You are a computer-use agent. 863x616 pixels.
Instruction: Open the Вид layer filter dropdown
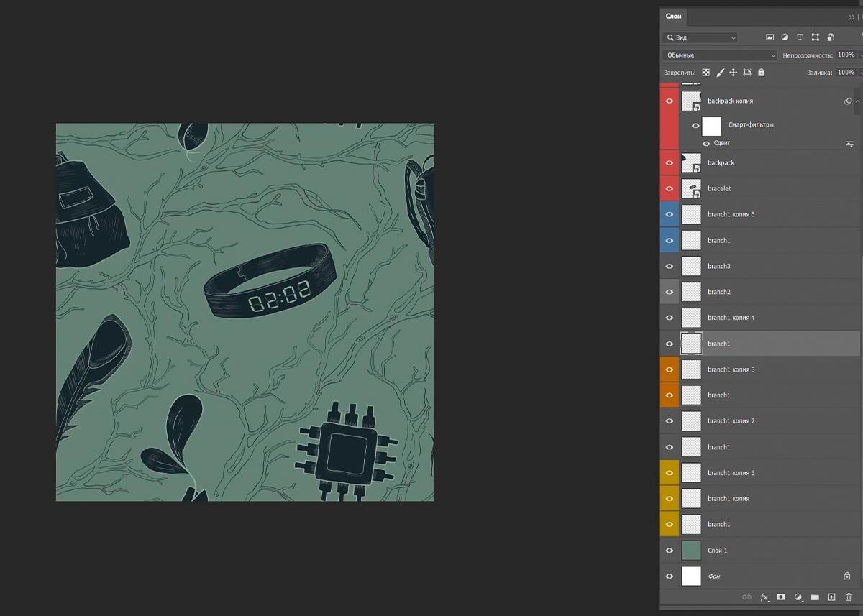[700, 37]
